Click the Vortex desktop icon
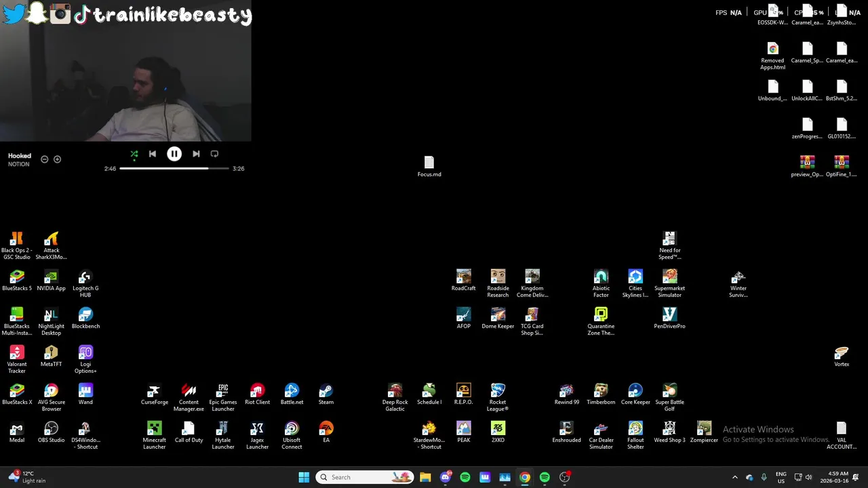 (x=842, y=356)
